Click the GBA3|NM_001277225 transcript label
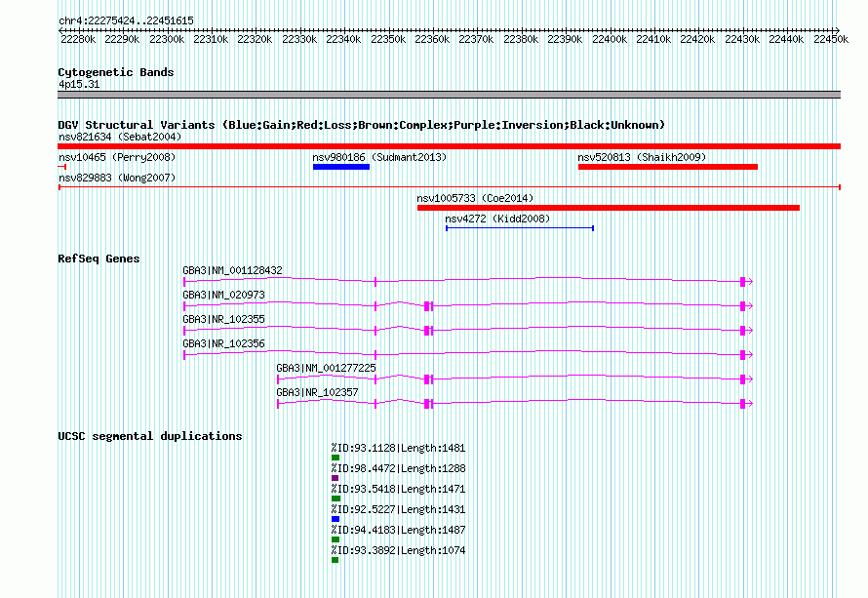 pyautogui.click(x=326, y=368)
